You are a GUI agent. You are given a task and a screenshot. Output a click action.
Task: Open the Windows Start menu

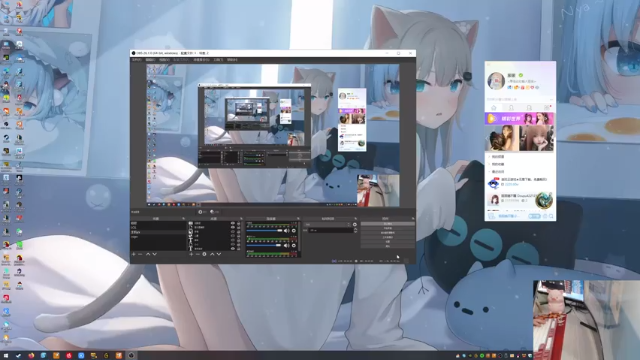click(6, 356)
